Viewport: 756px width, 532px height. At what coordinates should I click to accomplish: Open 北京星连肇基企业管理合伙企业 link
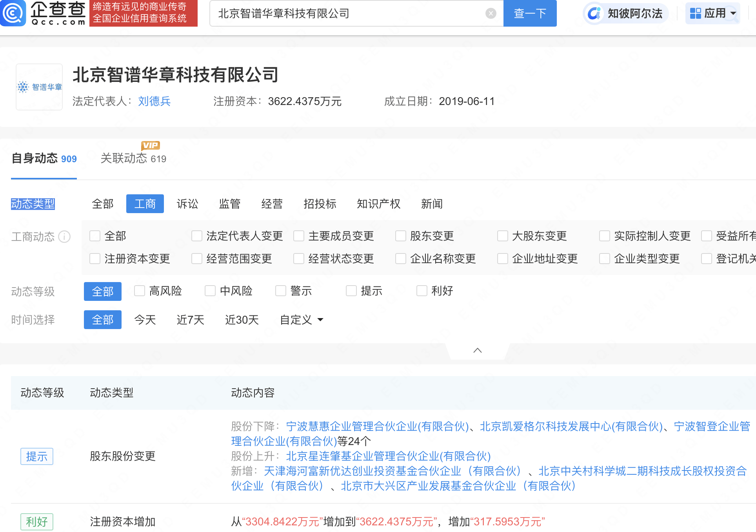pos(389,456)
